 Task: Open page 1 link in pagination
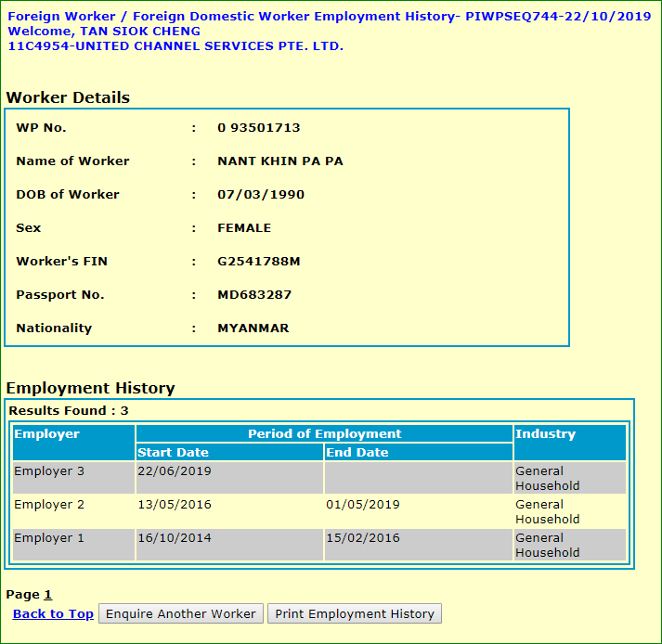click(x=48, y=595)
